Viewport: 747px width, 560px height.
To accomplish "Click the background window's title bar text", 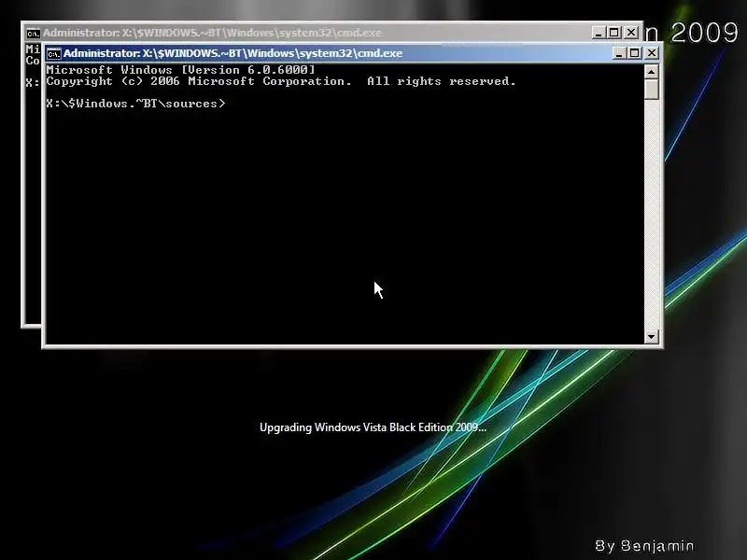I will pos(213,33).
